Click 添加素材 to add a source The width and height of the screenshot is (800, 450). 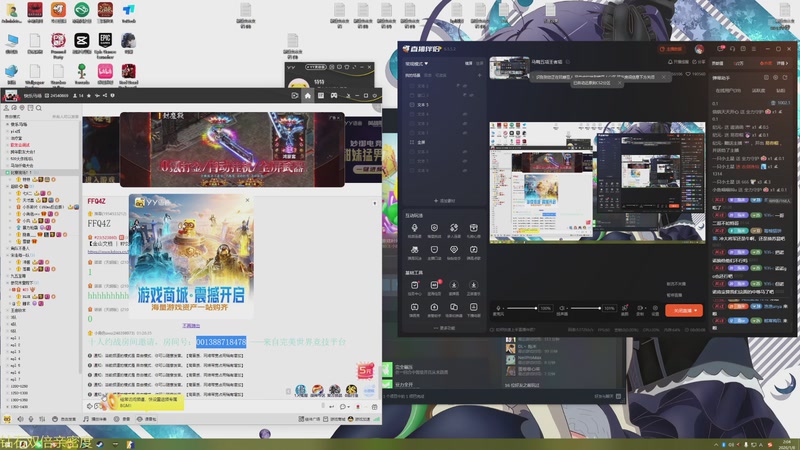[444, 201]
